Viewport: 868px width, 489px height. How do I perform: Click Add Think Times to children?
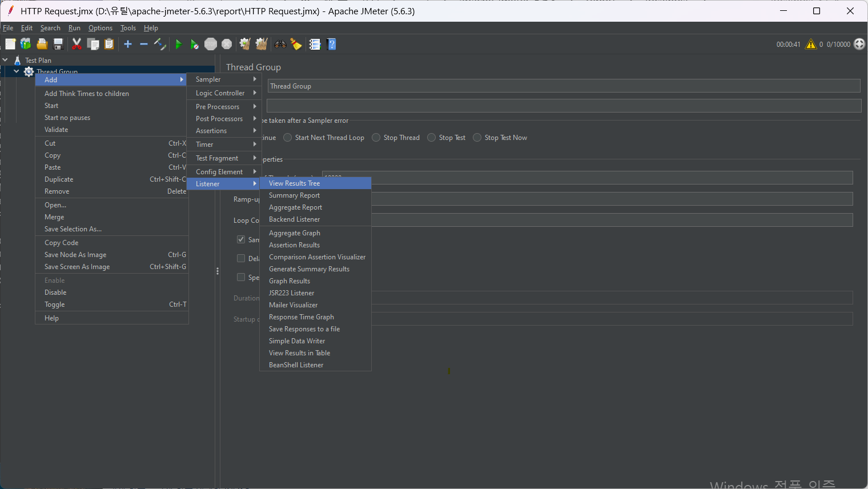tap(112, 94)
